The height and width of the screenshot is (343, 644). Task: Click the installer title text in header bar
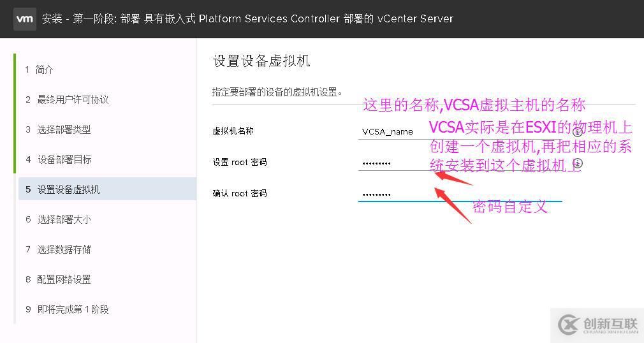pyautogui.click(x=247, y=19)
